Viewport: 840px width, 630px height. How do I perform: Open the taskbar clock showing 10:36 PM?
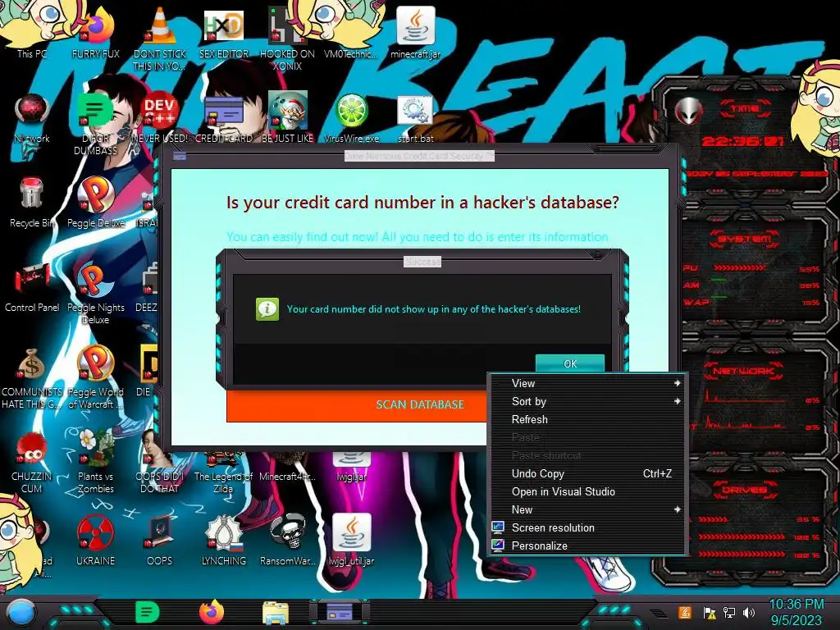coord(797,612)
